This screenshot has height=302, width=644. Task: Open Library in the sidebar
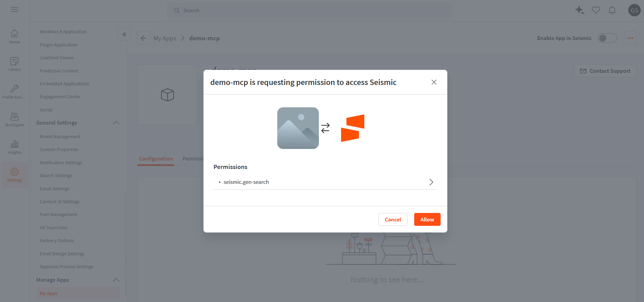point(15,64)
